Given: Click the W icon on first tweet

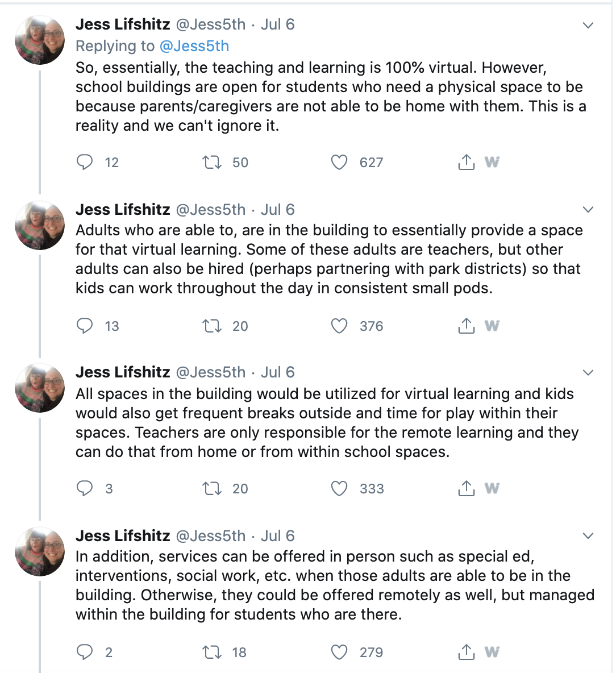Looking at the screenshot, I should pyautogui.click(x=492, y=162).
